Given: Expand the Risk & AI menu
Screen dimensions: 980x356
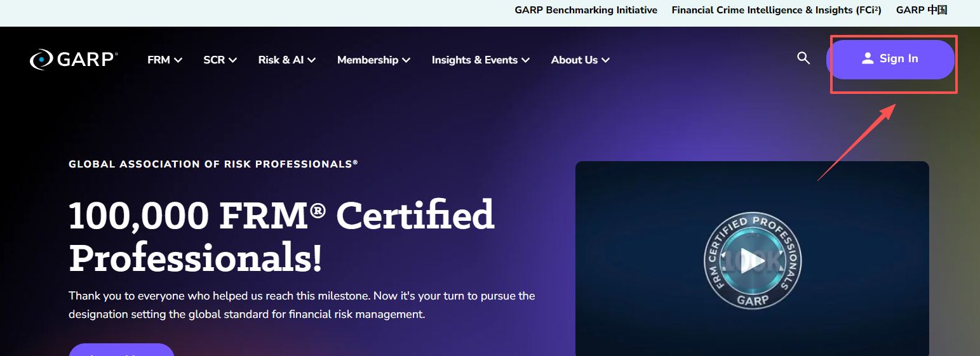Looking at the screenshot, I should [287, 60].
